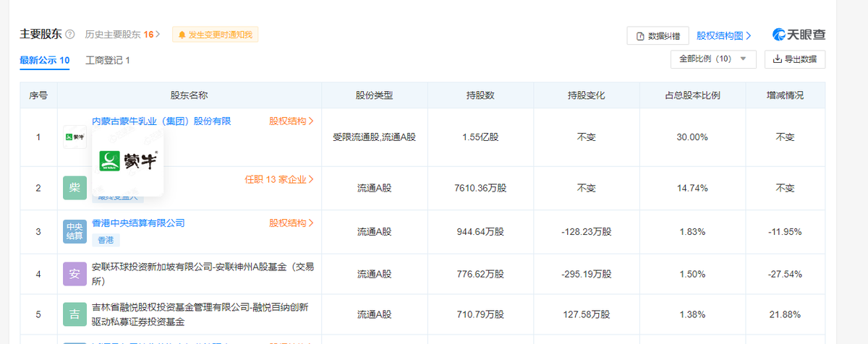
Task: Select the 1.55亿股 cell
Action: tap(480, 137)
